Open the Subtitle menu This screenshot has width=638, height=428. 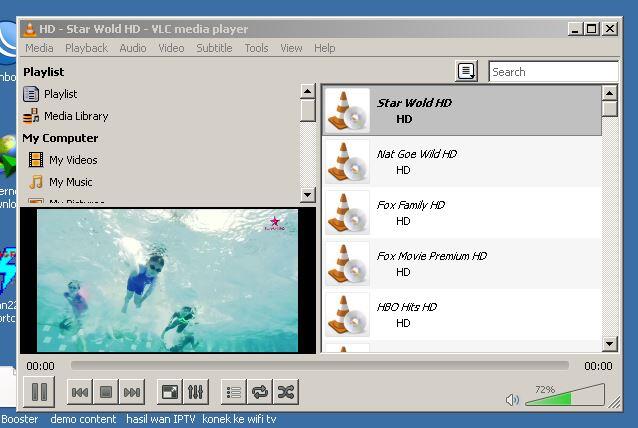click(x=214, y=48)
